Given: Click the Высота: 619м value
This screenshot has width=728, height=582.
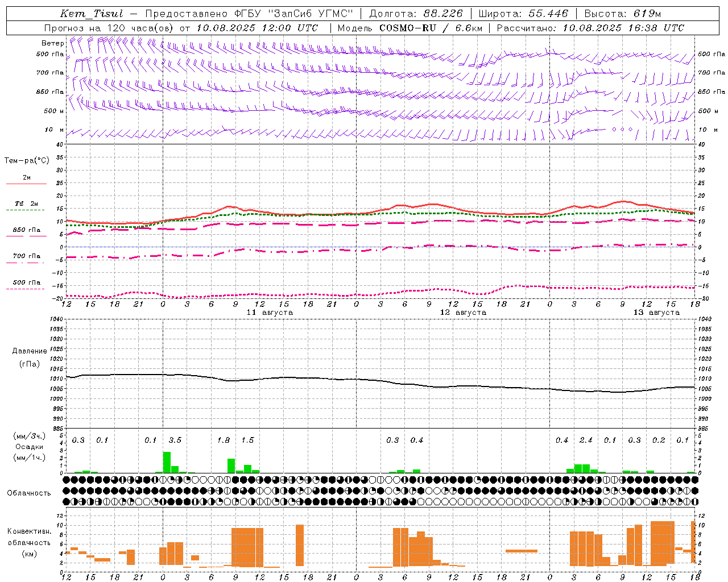Looking at the screenshot, I should [x=623, y=14].
